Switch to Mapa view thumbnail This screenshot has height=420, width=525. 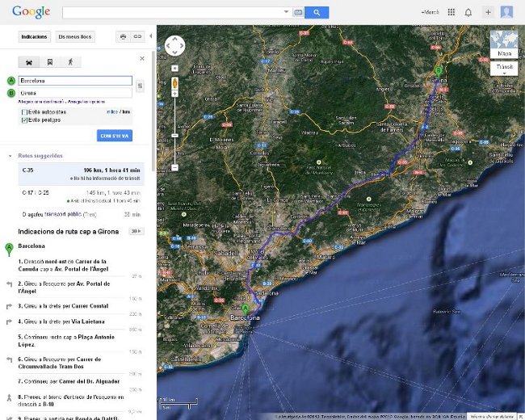pos(504,44)
